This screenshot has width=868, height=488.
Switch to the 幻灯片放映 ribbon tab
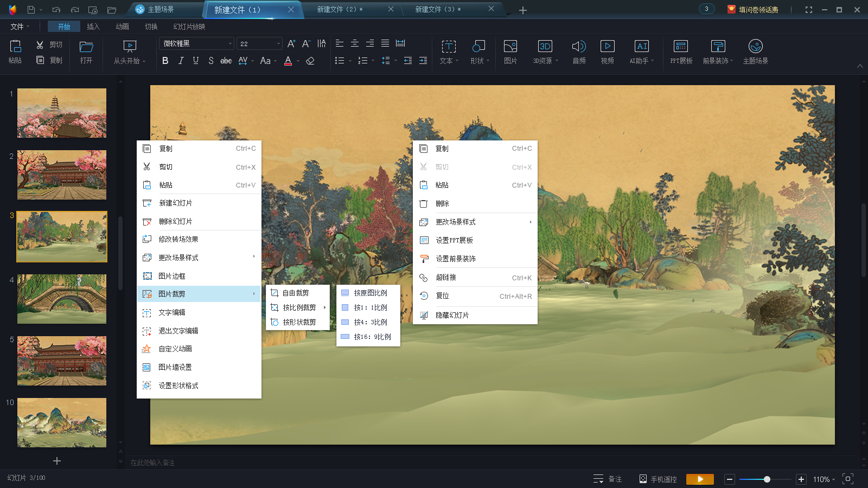[189, 27]
